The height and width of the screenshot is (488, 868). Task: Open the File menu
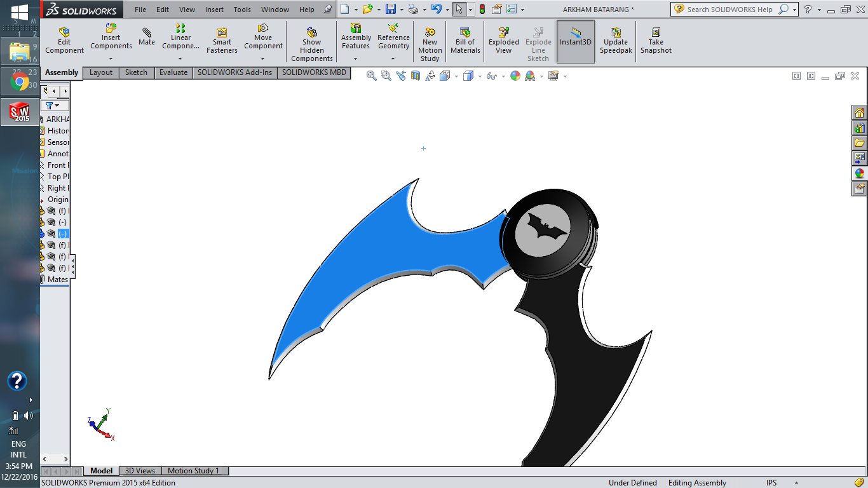pos(140,10)
